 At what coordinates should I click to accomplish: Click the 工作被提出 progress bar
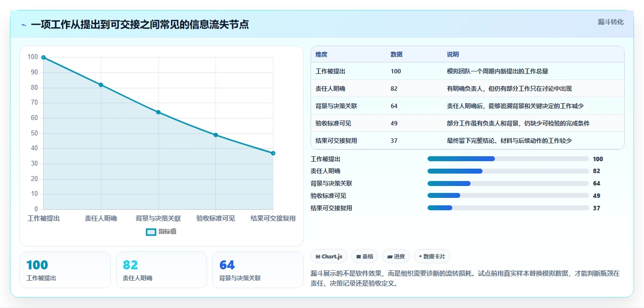tap(508, 159)
